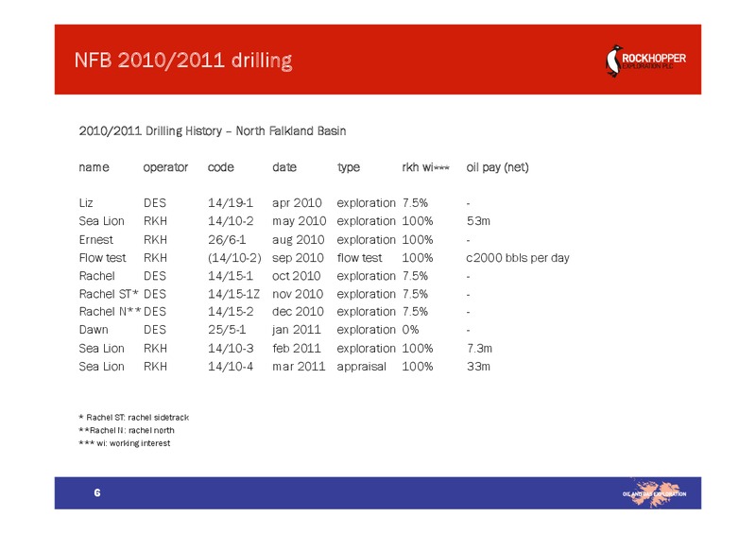Click the 'Rachel ST*' well name
The height and width of the screenshot is (534, 756).
click(109, 294)
